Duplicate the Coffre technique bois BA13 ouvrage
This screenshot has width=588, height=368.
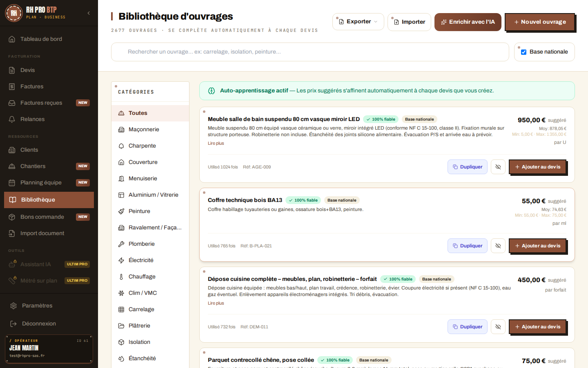click(x=468, y=246)
